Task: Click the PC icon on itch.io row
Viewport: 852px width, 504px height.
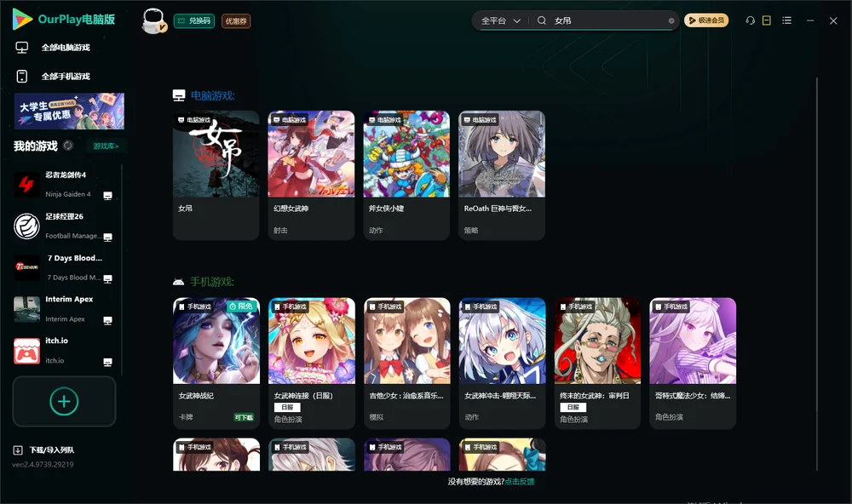Action: pos(107,362)
